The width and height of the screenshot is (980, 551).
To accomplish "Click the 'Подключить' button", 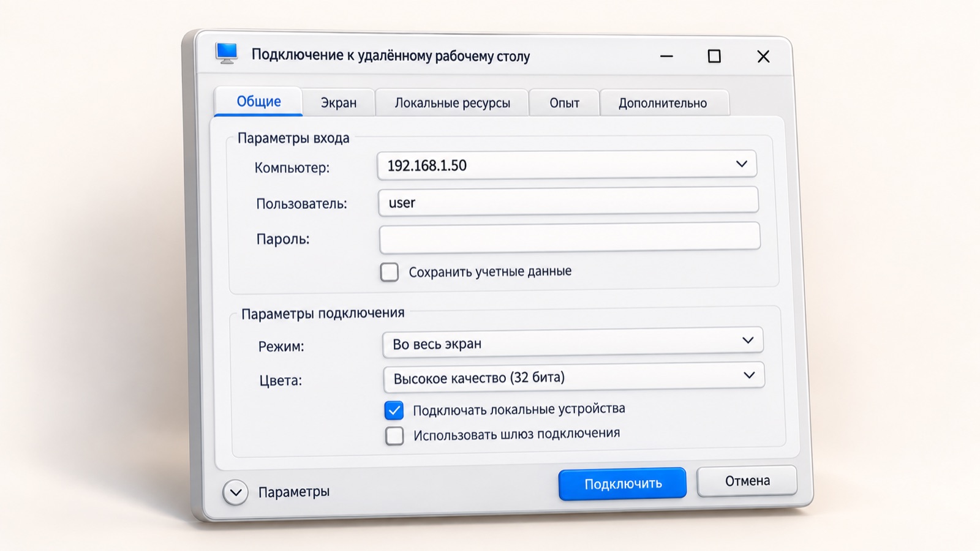I will [x=622, y=484].
